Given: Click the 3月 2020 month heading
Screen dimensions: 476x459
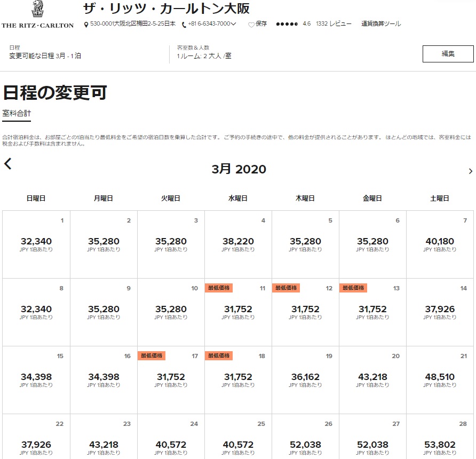Looking at the screenshot, I should pos(239,169).
